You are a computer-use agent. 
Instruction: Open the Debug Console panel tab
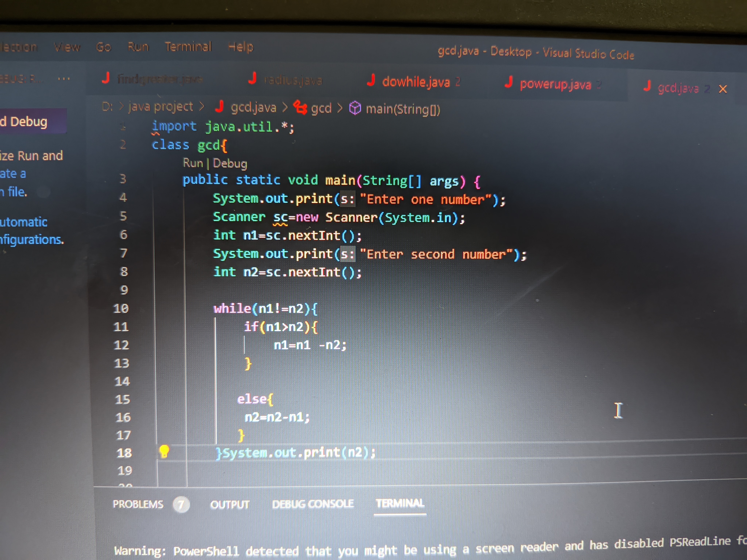tap(313, 504)
